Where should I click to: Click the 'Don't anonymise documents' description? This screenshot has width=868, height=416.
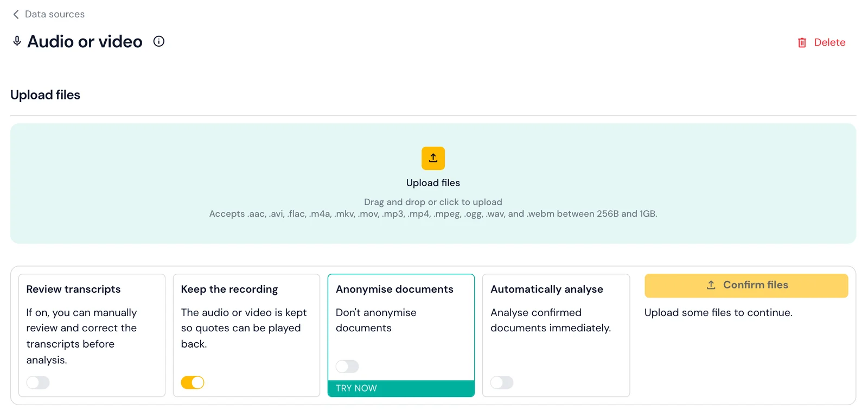click(x=376, y=320)
